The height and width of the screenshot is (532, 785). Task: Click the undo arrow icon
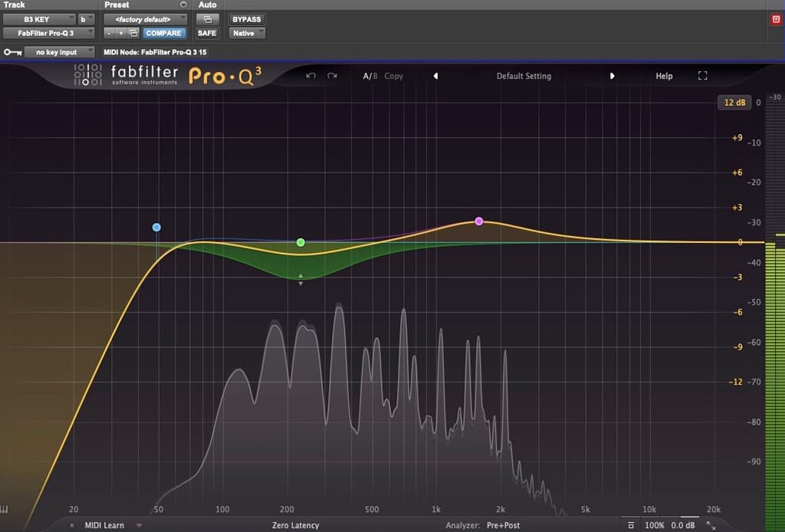pyautogui.click(x=311, y=76)
